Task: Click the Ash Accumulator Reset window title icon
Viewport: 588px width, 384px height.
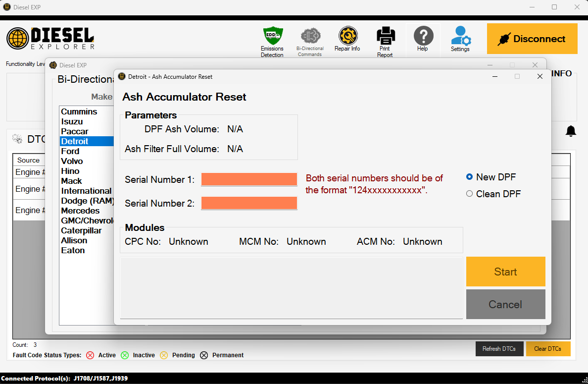Action: coord(121,77)
